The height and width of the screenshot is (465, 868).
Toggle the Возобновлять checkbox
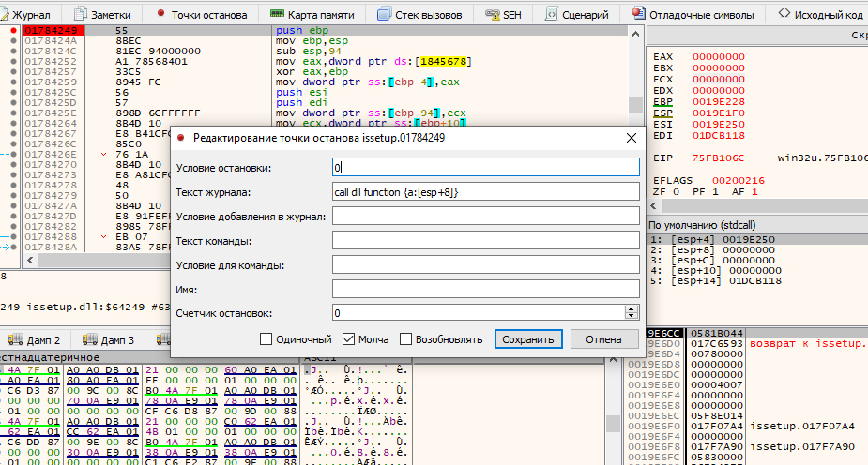pyautogui.click(x=406, y=338)
